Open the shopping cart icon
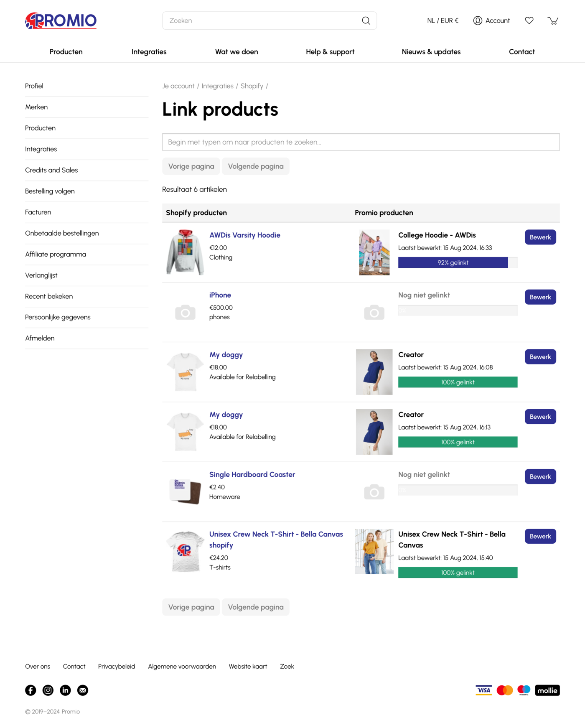This screenshot has width=585, height=728. (553, 20)
